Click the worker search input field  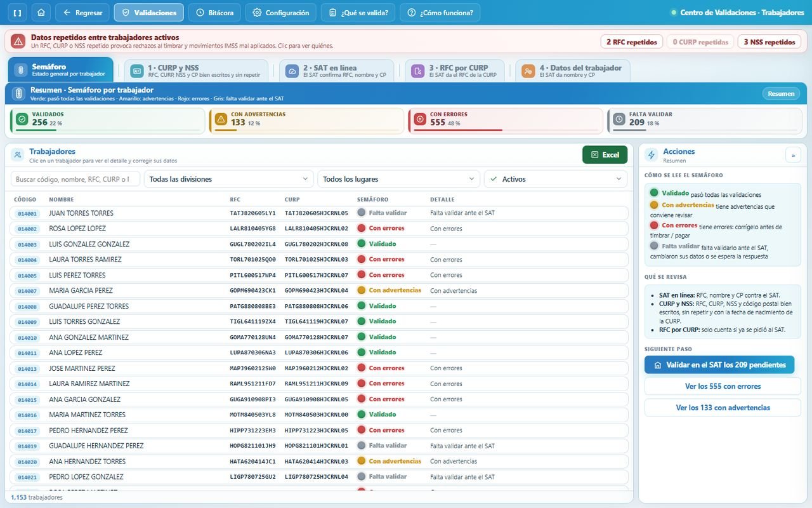point(75,179)
